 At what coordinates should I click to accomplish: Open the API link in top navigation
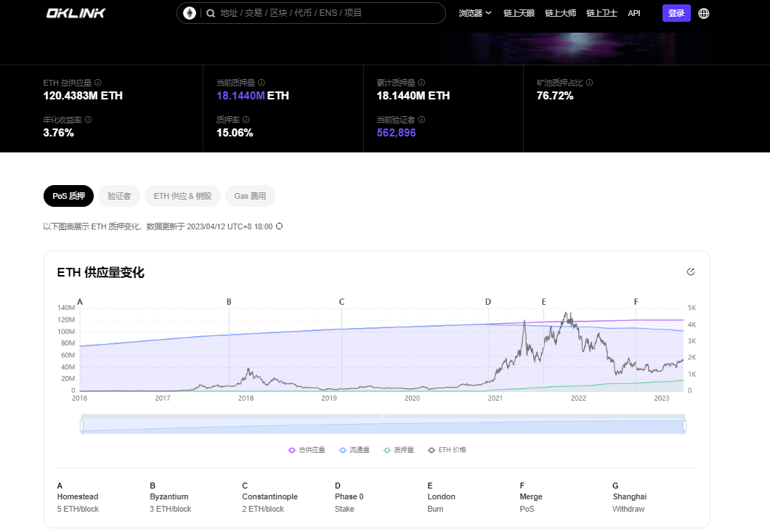[634, 12]
